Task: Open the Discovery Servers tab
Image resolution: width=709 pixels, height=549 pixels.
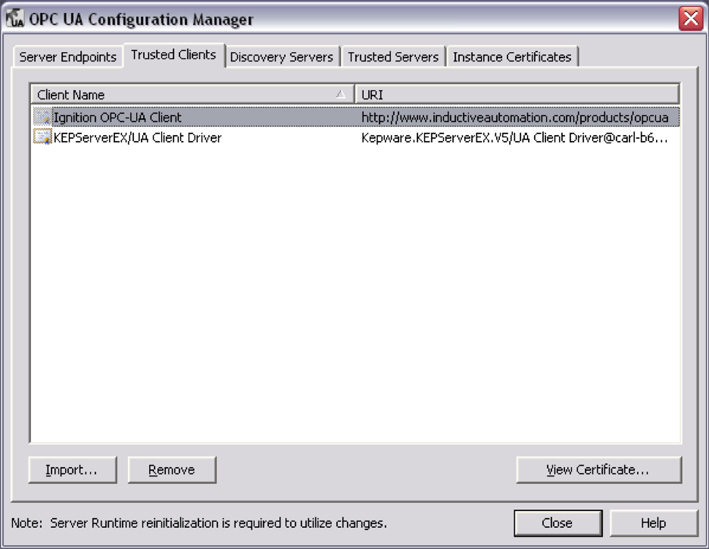Action: [x=282, y=57]
